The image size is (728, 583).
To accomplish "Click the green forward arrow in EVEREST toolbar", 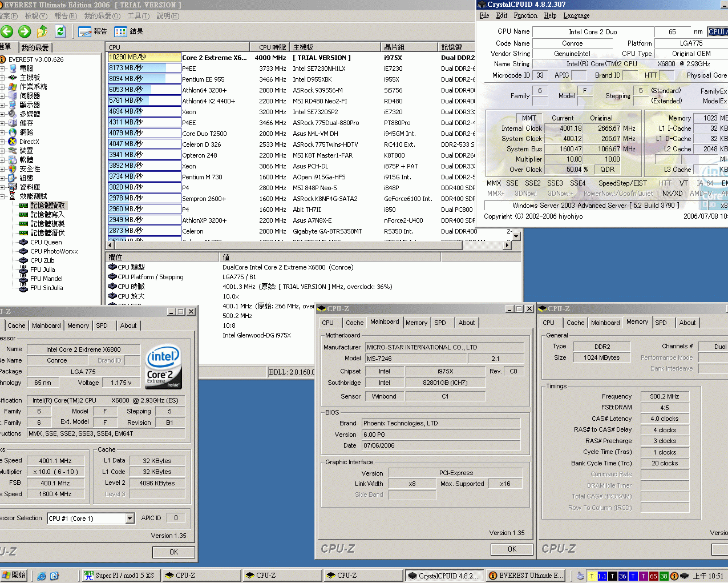I will (x=25, y=31).
